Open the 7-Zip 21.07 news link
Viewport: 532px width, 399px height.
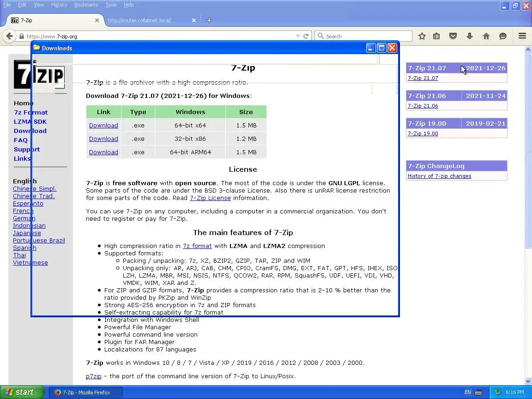point(423,78)
